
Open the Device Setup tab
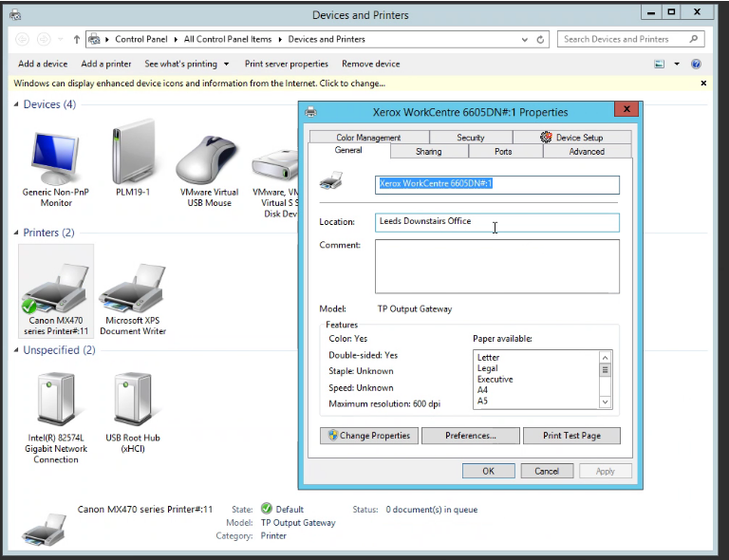coord(571,137)
